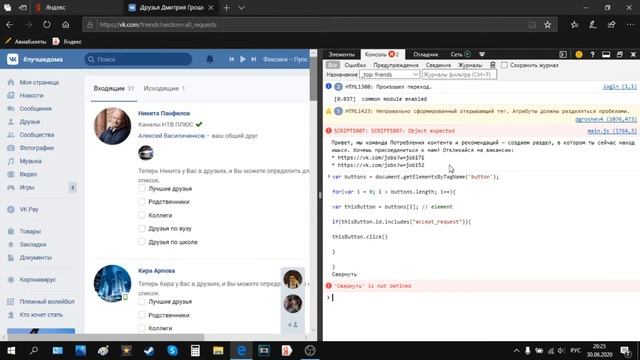Open Сеть tab in DevTools
The width and height of the screenshot is (640, 360).
point(460,54)
